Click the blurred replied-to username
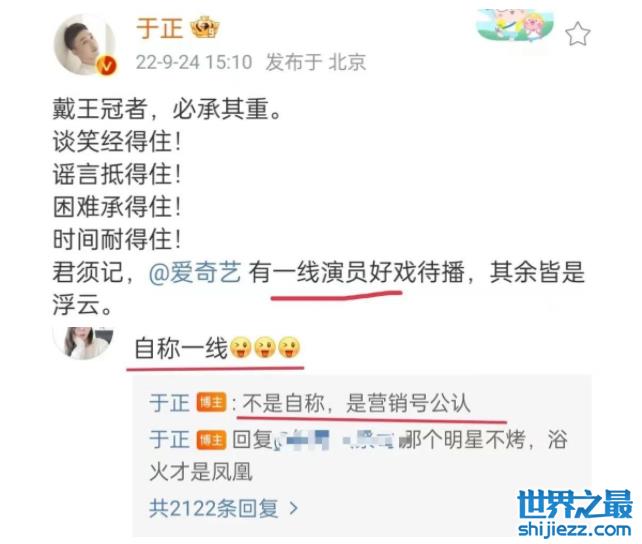Viewport: 642px width, 544px height. (336, 440)
